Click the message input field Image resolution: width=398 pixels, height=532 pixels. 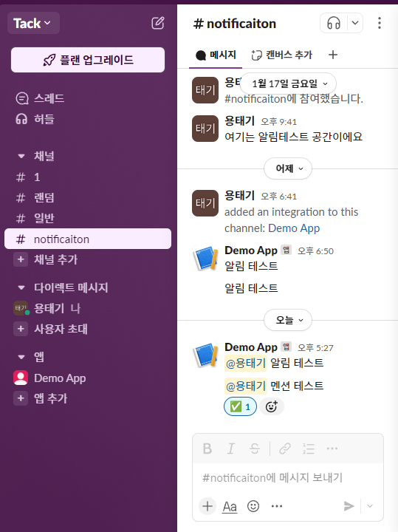tap(288, 478)
